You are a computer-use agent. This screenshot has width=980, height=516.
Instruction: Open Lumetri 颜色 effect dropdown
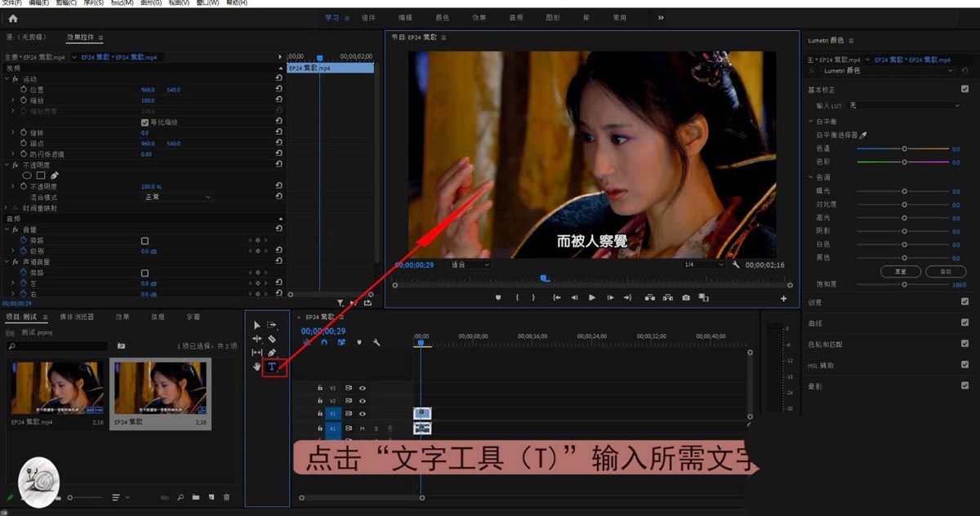888,71
